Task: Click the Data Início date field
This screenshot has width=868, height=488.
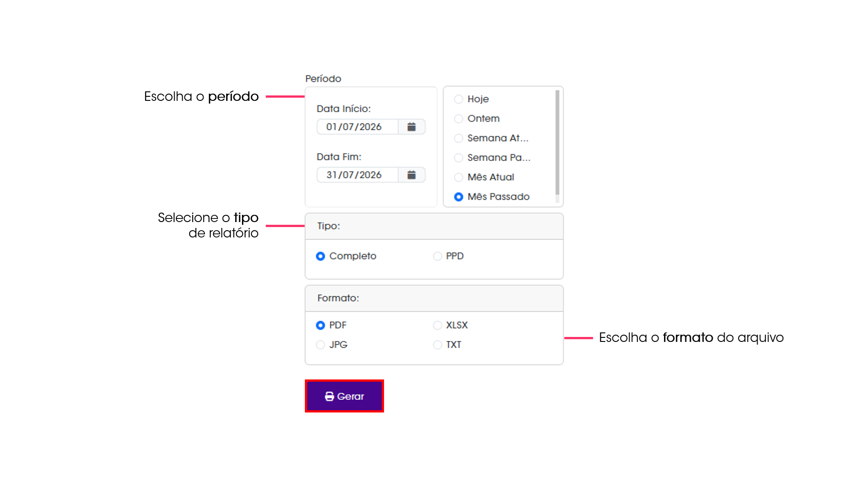Action: coord(357,127)
